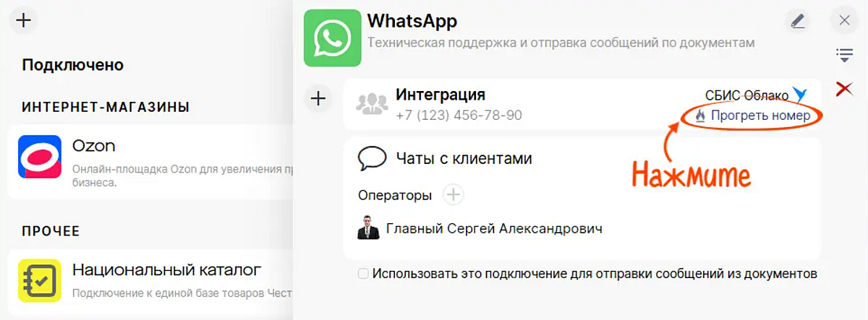This screenshot has height=320, width=868.
Task: Click the red X delete icon
Action: (844, 89)
